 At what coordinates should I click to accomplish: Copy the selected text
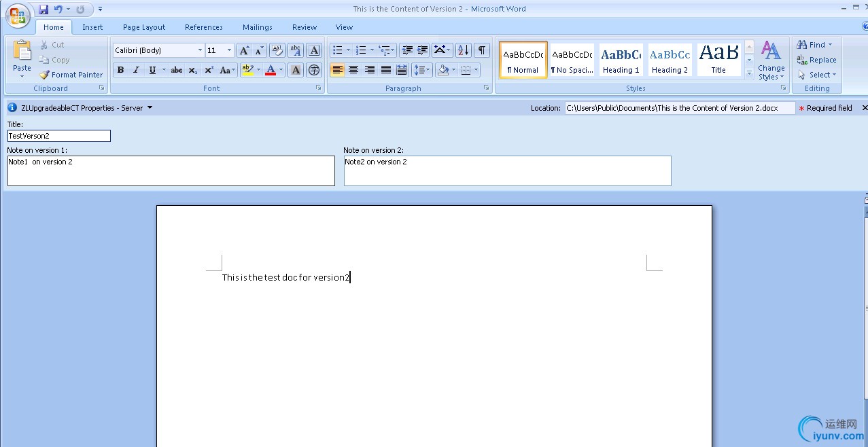click(54, 60)
